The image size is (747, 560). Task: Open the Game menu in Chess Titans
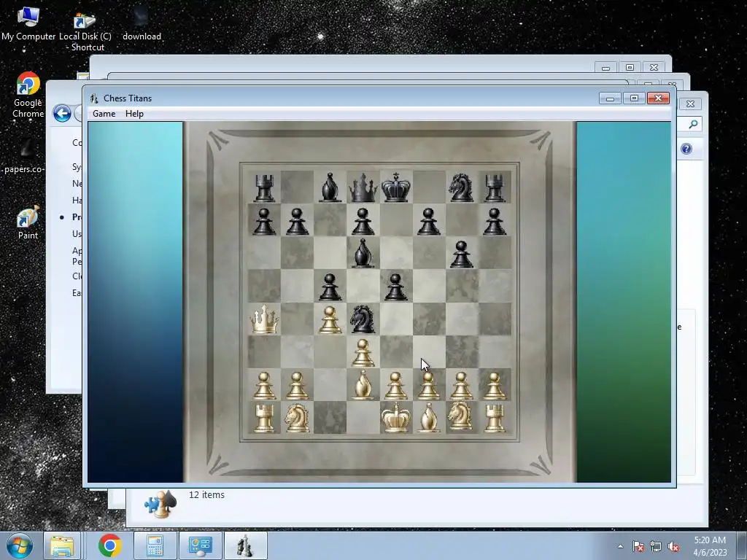click(104, 114)
